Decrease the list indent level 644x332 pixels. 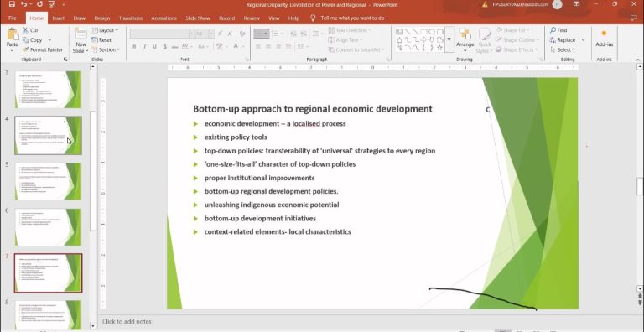(x=293, y=34)
